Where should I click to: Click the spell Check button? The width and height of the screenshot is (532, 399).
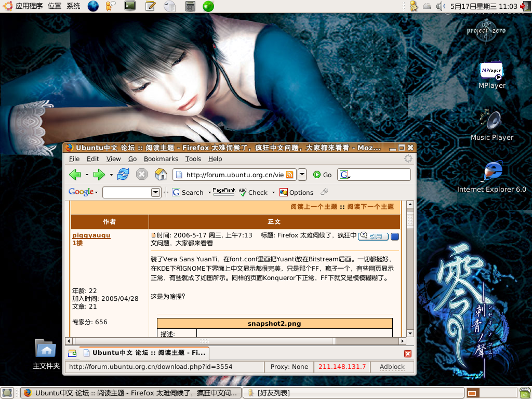253,192
